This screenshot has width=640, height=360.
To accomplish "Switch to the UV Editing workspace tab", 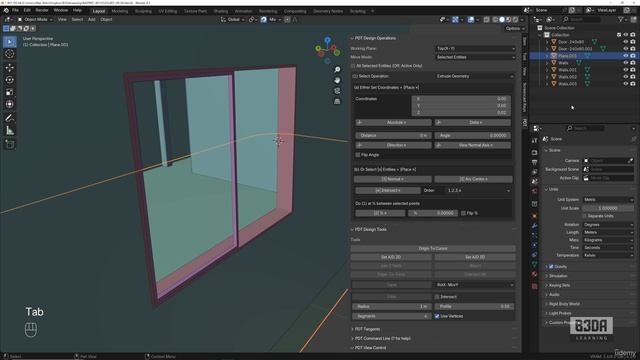I will (x=168, y=11).
